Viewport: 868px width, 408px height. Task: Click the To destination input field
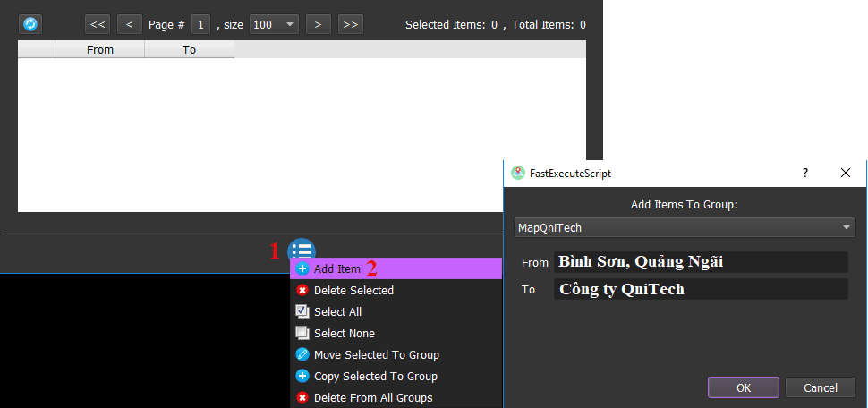(x=700, y=289)
